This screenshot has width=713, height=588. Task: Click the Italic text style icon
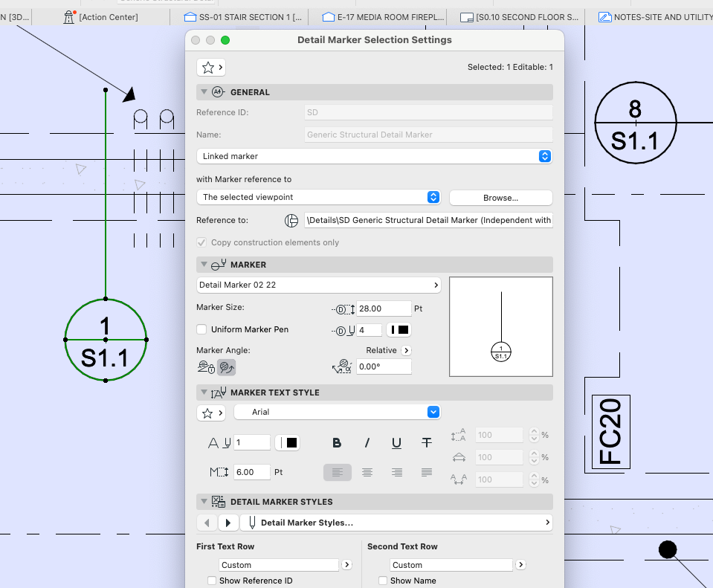point(367,443)
